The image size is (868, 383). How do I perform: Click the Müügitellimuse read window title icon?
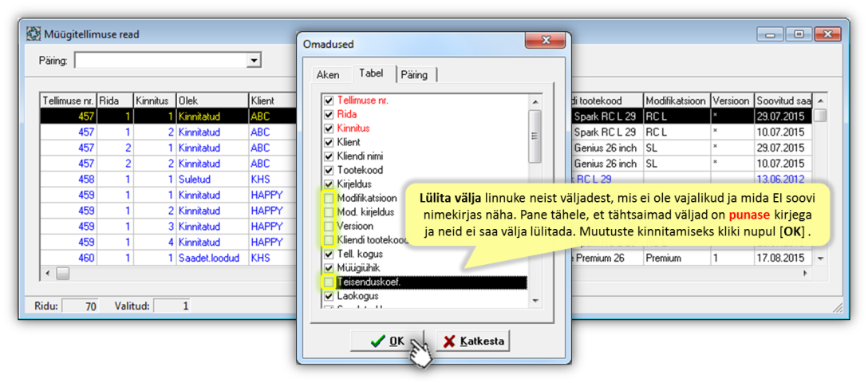click(34, 34)
